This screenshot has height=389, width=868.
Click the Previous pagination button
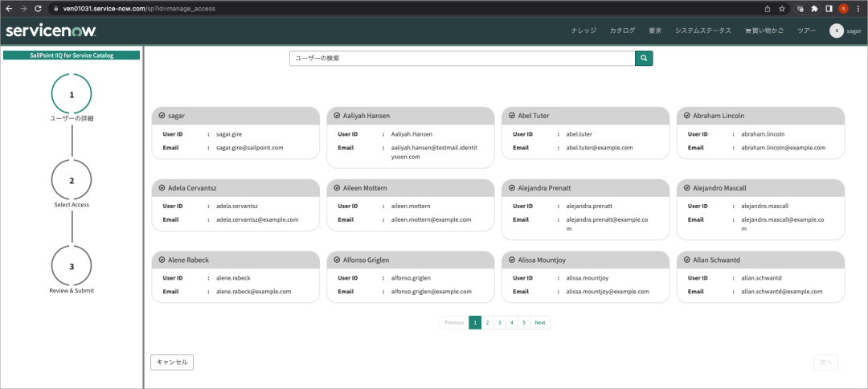tap(454, 322)
